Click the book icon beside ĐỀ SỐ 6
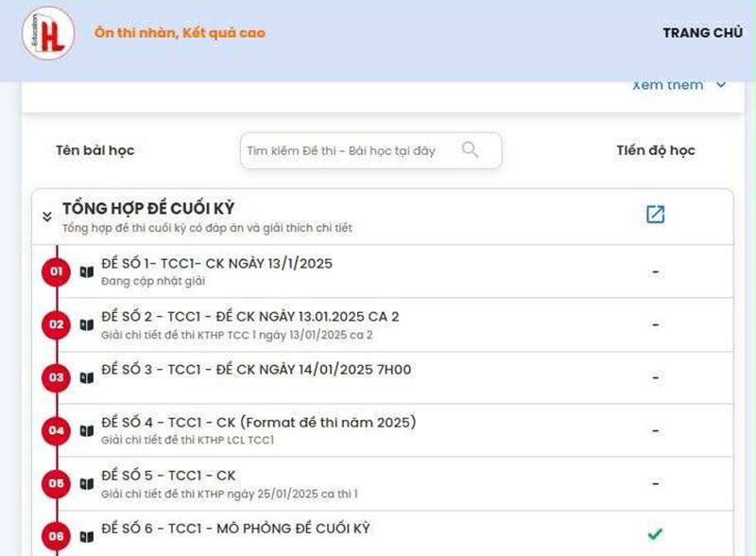Image resolution: width=756 pixels, height=556 pixels. (87, 536)
